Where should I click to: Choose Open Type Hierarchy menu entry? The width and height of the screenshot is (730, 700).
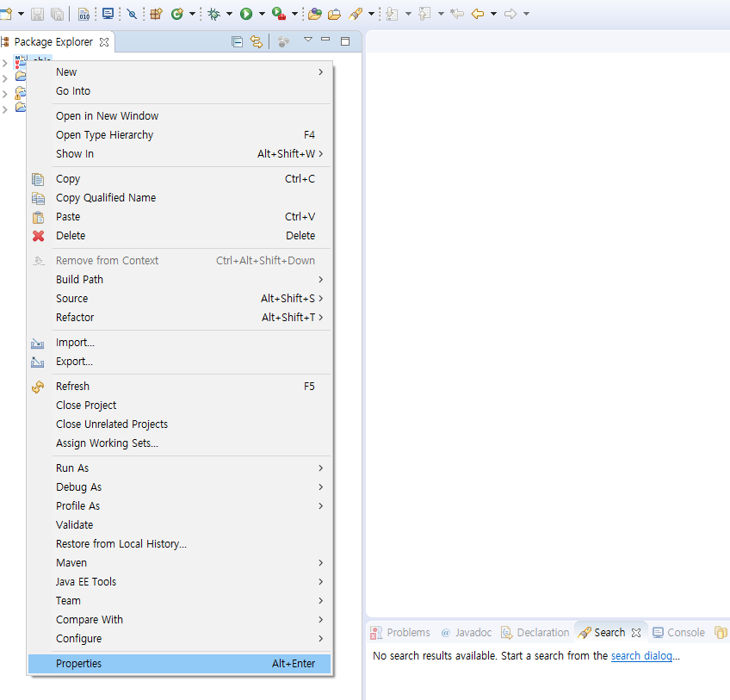point(179,134)
